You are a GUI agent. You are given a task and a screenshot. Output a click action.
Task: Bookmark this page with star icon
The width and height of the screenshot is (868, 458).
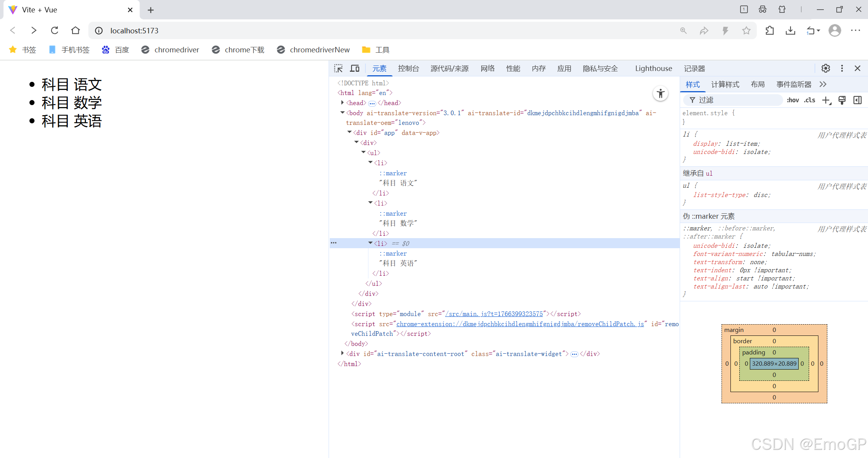click(746, 31)
